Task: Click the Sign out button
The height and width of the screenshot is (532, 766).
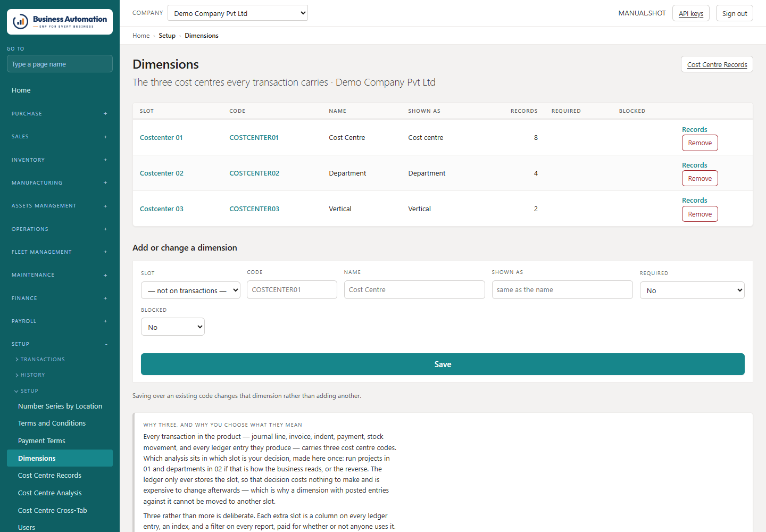Action: (x=735, y=13)
